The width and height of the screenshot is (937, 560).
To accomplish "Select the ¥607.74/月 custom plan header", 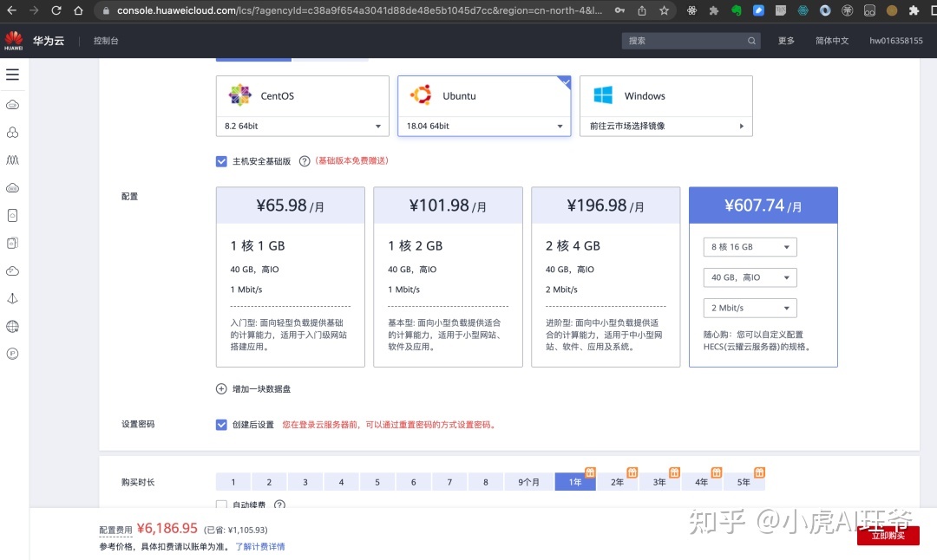I will coord(763,205).
